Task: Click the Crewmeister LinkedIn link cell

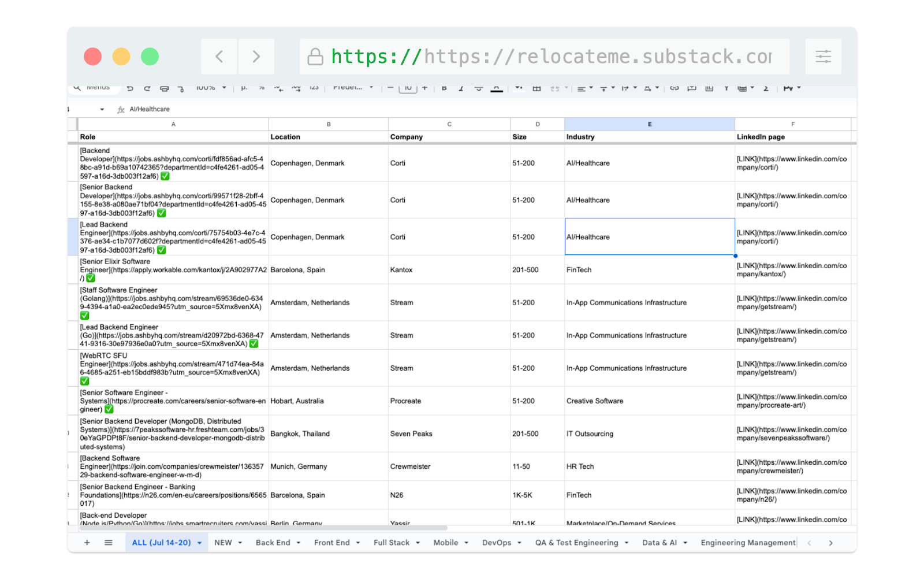Action: [793, 467]
